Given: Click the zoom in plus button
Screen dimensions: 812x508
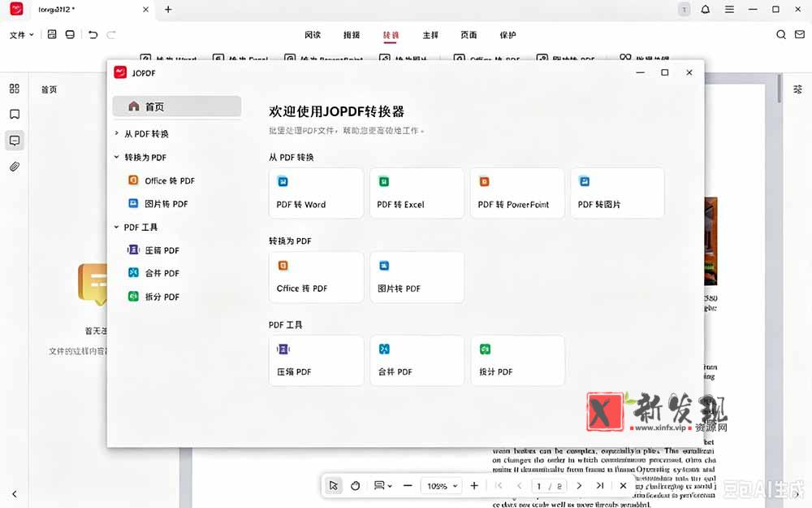Looking at the screenshot, I should click(474, 486).
